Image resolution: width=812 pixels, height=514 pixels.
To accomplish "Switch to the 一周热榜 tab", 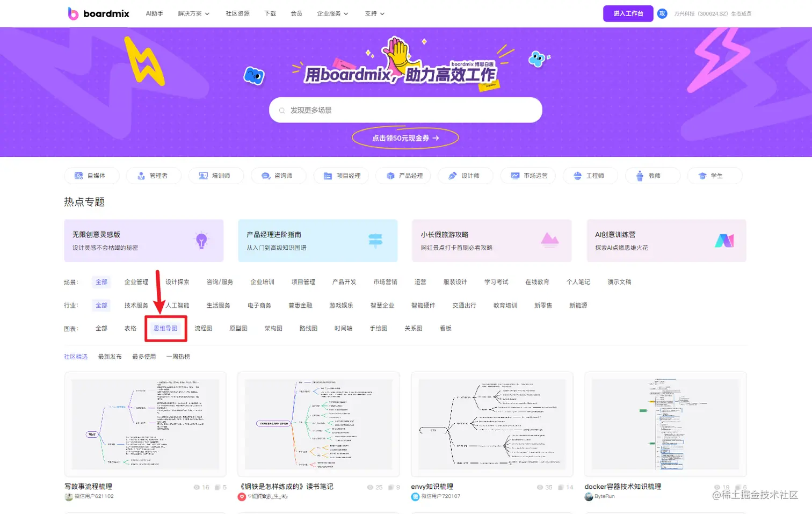I will tap(178, 357).
